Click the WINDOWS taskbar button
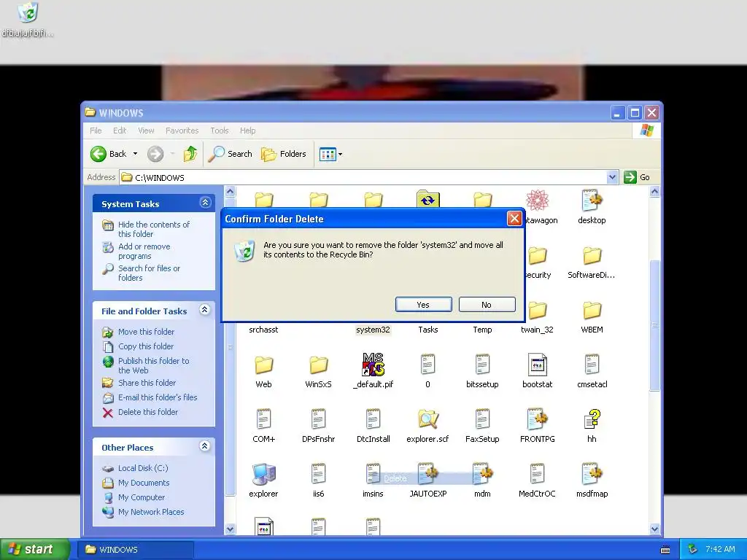 coord(136,550)
